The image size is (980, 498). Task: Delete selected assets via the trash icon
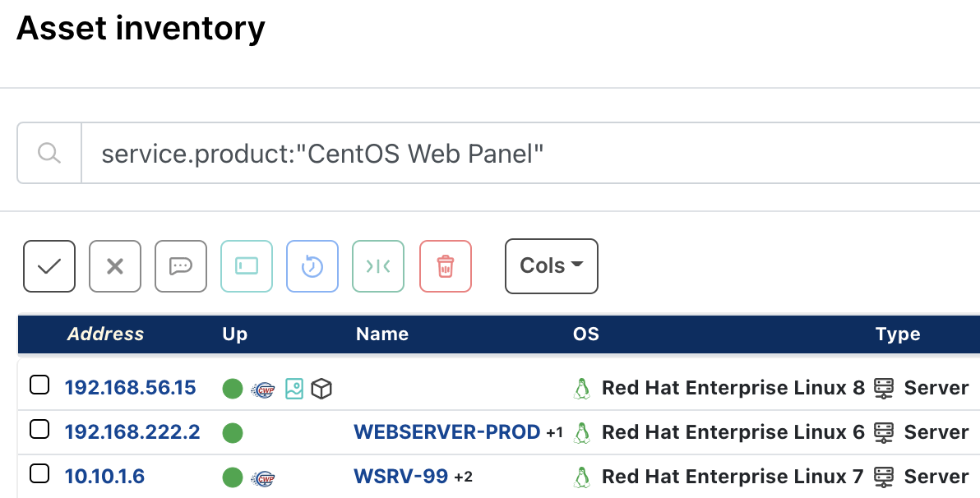pos(446,265)
